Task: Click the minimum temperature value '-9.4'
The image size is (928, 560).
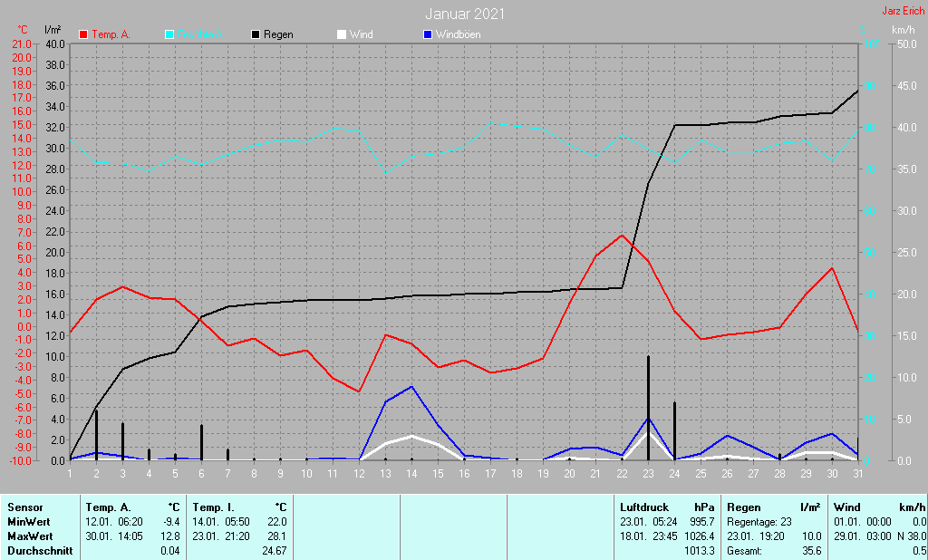Action: pyautogui.click(x=171, y=522)
